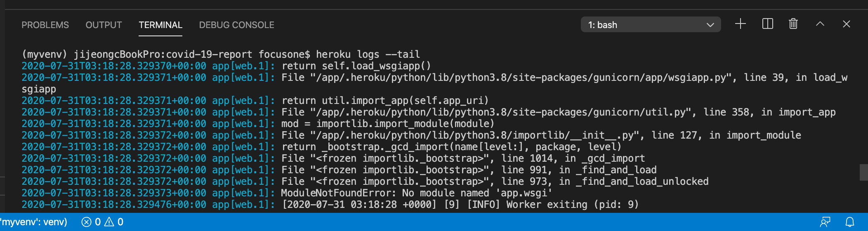Open the importlib/__init__.py file path link

point(477,135)
